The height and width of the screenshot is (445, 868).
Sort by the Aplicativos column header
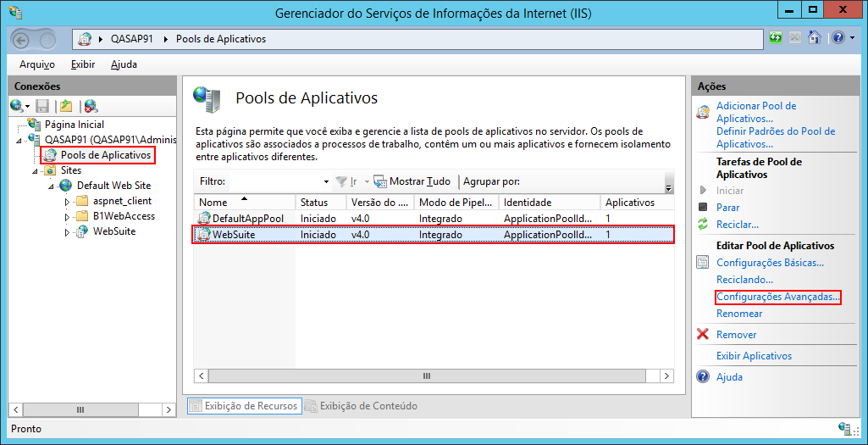coord(637,203)
